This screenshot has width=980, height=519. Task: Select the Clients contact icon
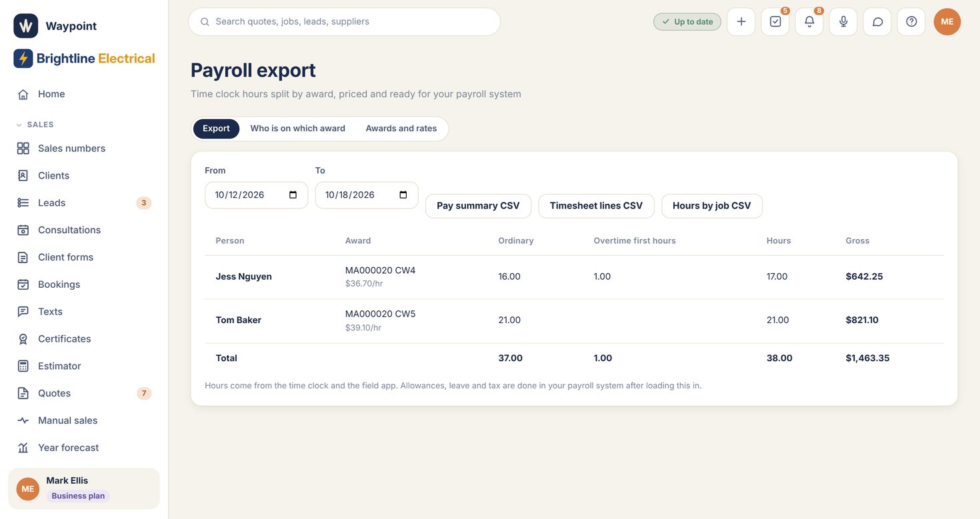[x=23, y=175]
